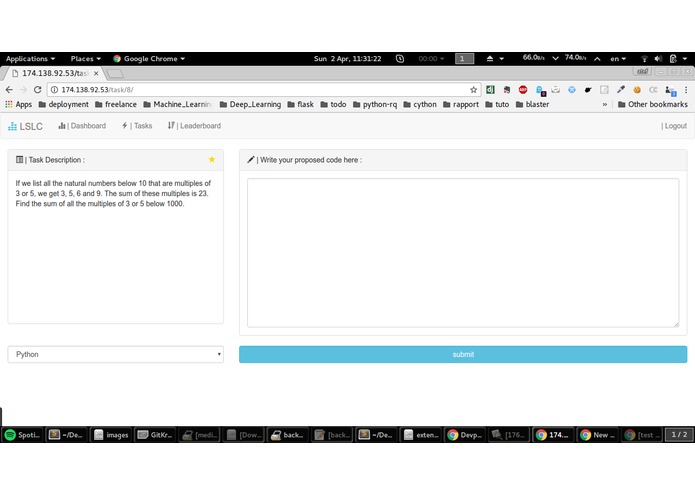Click the pencil icon beside code heading
This screenshot has height=494, width=695.
[x=251, y=159]
